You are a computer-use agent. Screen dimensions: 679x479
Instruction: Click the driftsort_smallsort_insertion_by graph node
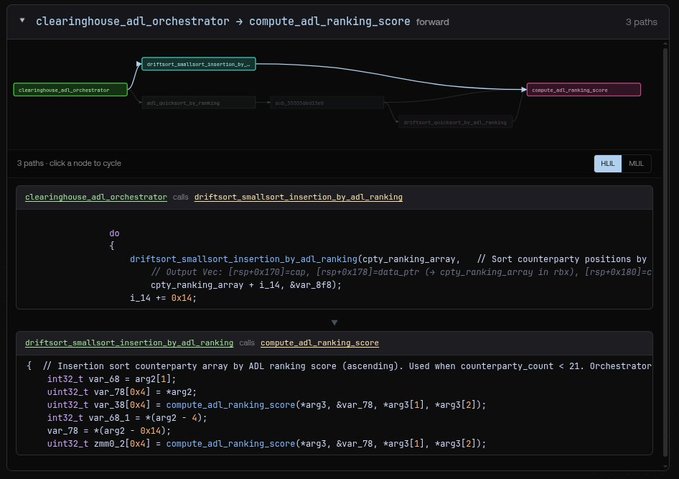(199, 64)
